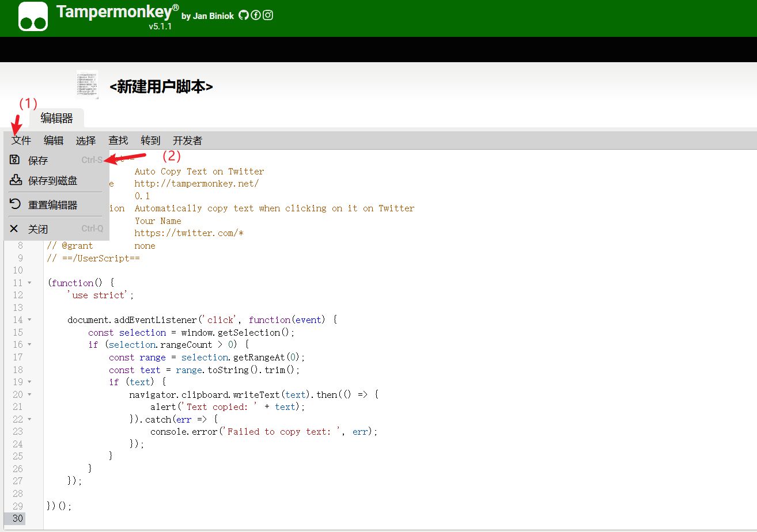Viewport: 757px width, 532px height.
Task: Collapse the fold arrow at line 22
Action: tap(29, 419)
